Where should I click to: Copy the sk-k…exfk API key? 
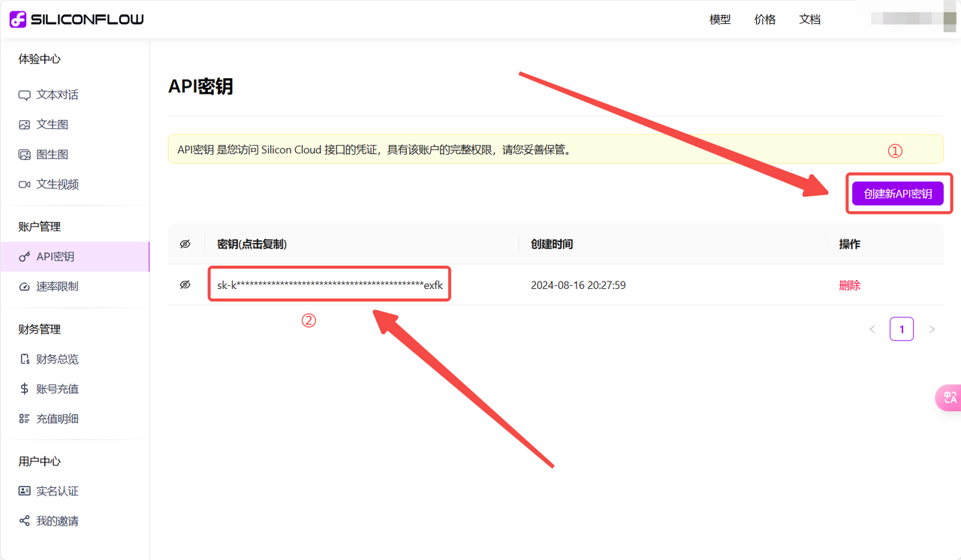click(330, 285)
